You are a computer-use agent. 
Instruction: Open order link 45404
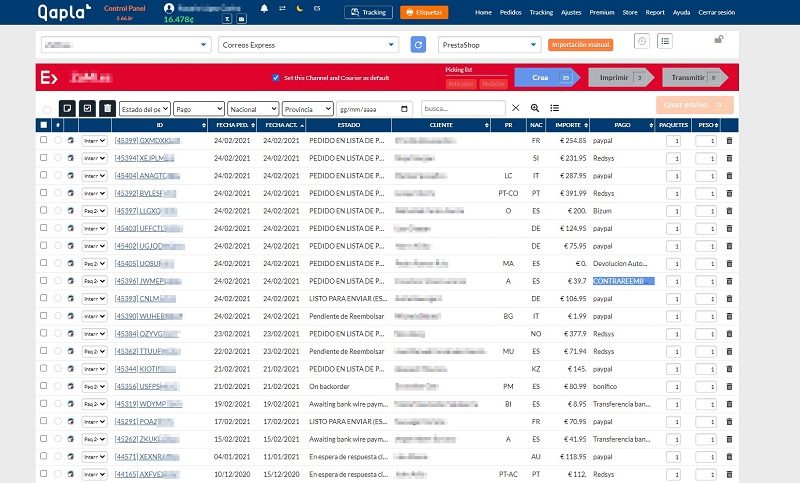(x=147, y=175)
